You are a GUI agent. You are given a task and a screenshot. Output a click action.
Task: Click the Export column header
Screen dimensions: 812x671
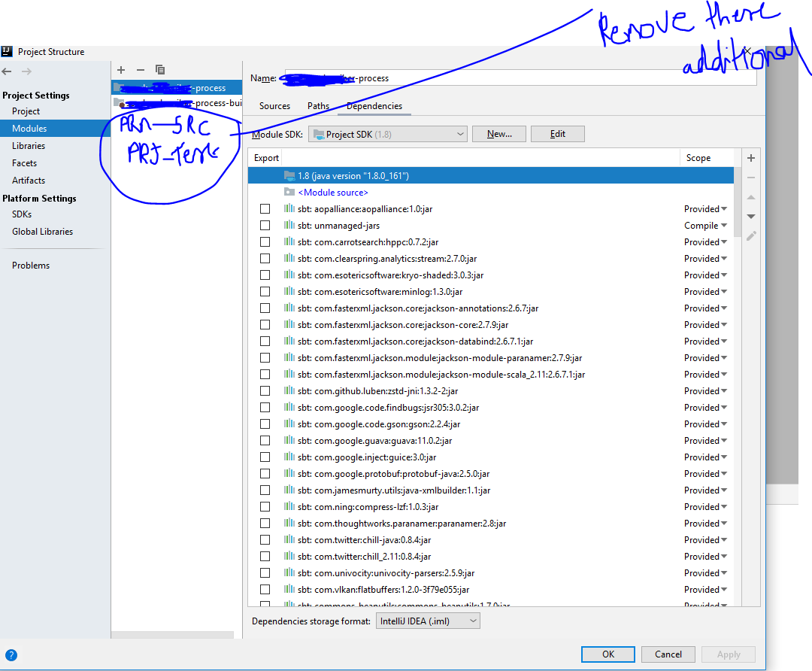point(266,158)
